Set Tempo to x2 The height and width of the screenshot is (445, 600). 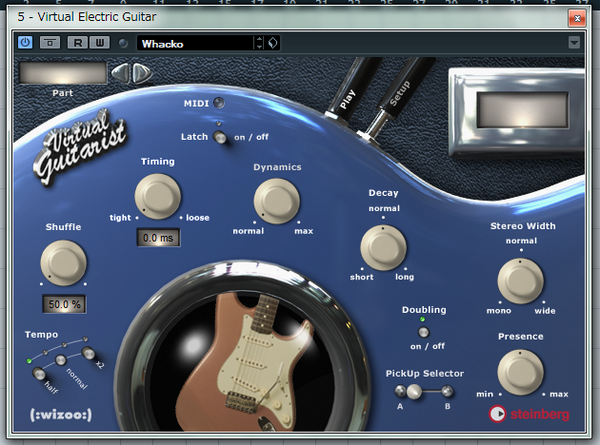tap(88, 352)
